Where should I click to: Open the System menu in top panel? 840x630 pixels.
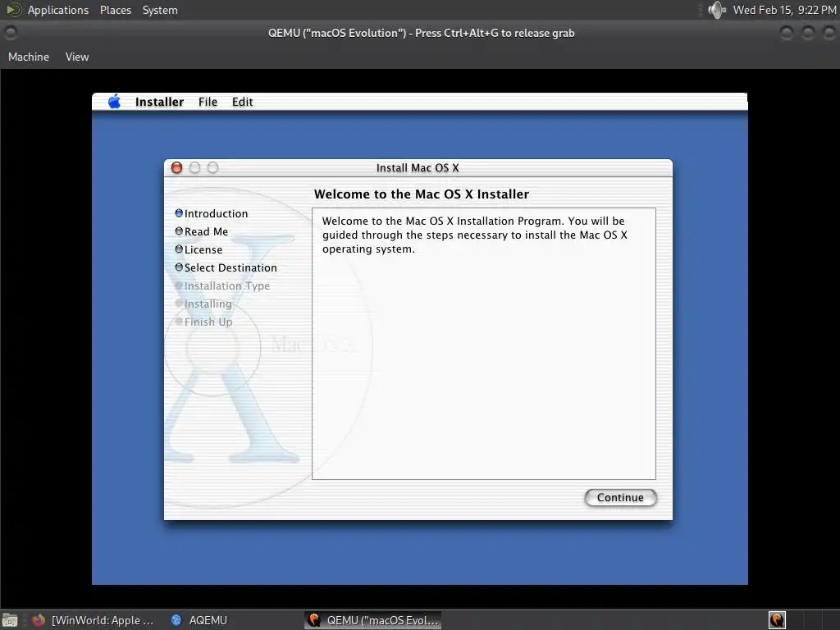tap(160, 10)
